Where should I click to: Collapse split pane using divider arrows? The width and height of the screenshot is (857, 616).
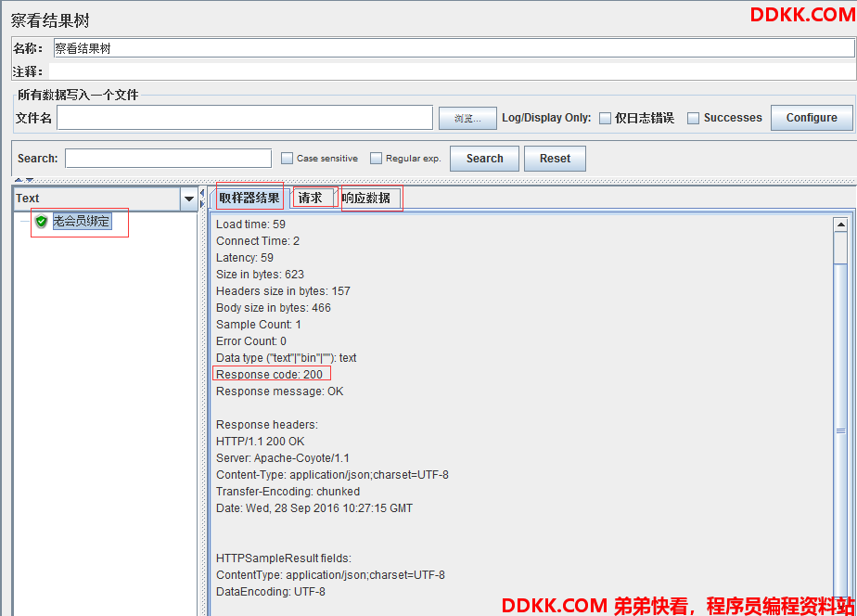click(x=201, y=199)
